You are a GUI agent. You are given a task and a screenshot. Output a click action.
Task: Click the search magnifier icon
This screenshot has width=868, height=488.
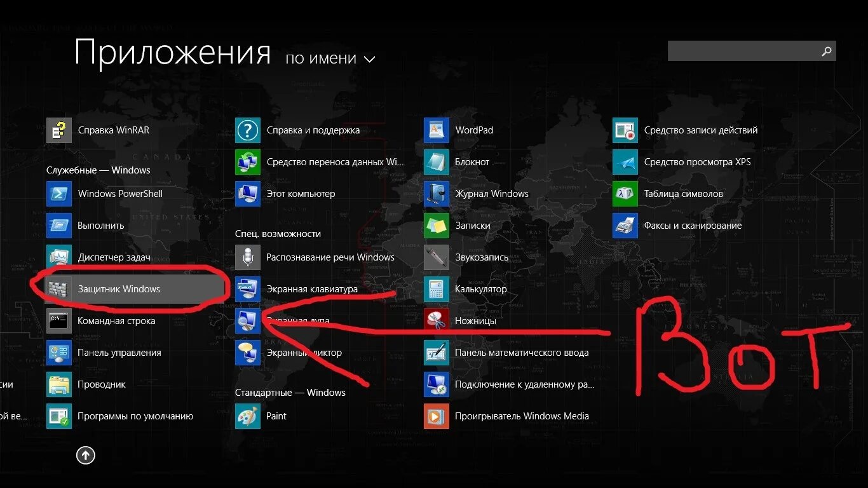827,51
